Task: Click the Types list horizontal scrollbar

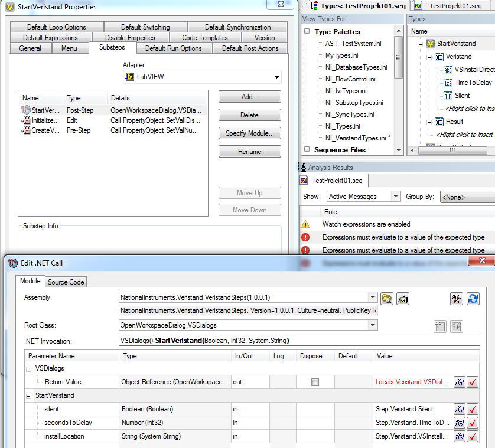Action: [x=452, y=151]
